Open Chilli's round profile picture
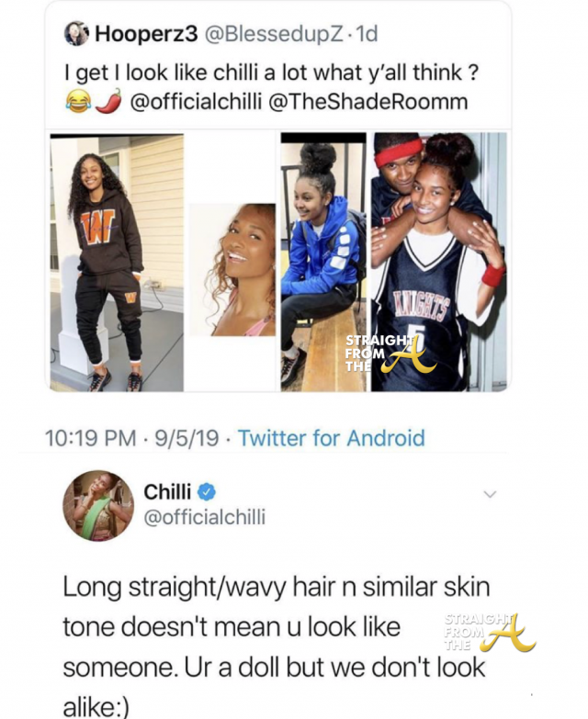 98,506
